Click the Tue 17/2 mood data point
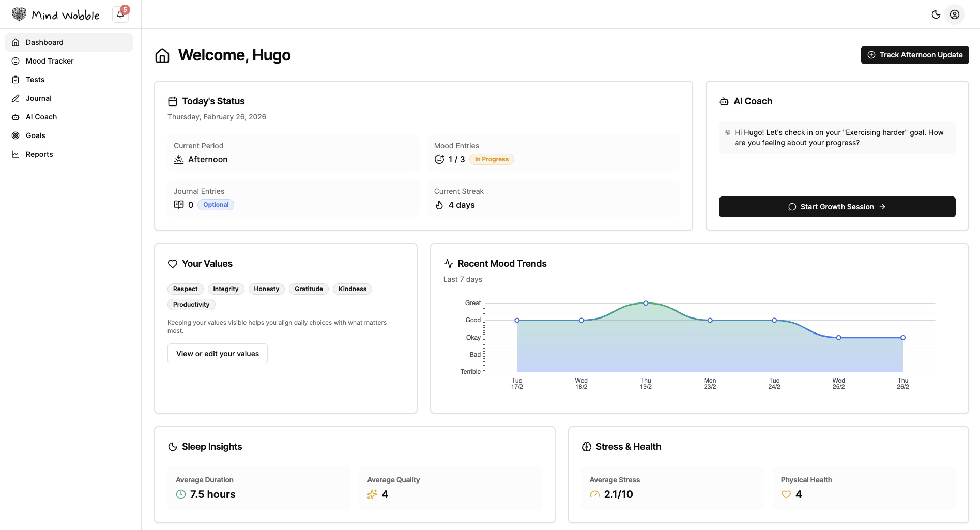This screenshot has width=980, height=530. 517,321
